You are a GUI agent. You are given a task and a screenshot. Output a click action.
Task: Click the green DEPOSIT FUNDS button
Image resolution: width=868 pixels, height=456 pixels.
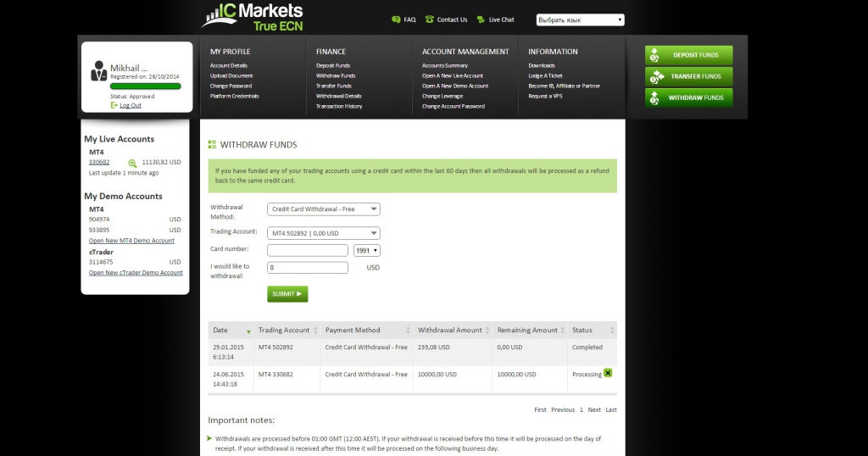pos(688,55)
